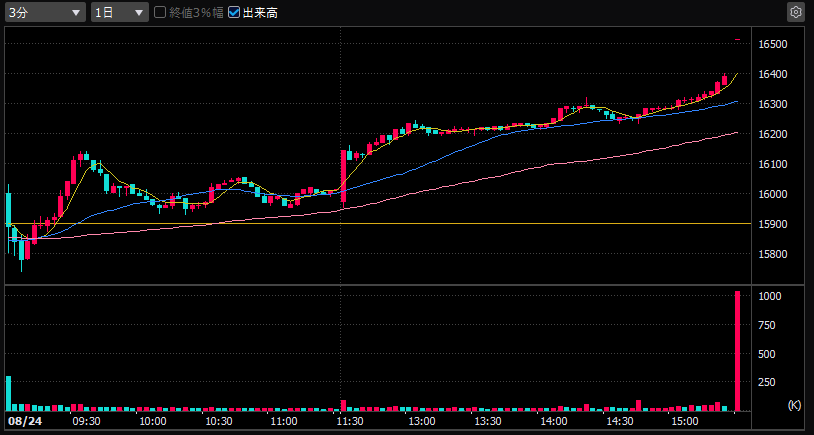Viewport: 814px width, 435px height.
Task: Select the 16100 price axis label
Action: [772, 164]
